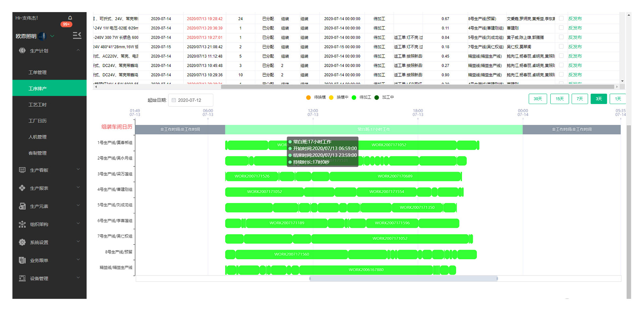
Task: Tick checkbox in the 0.27 hours row
Action: 561,65
